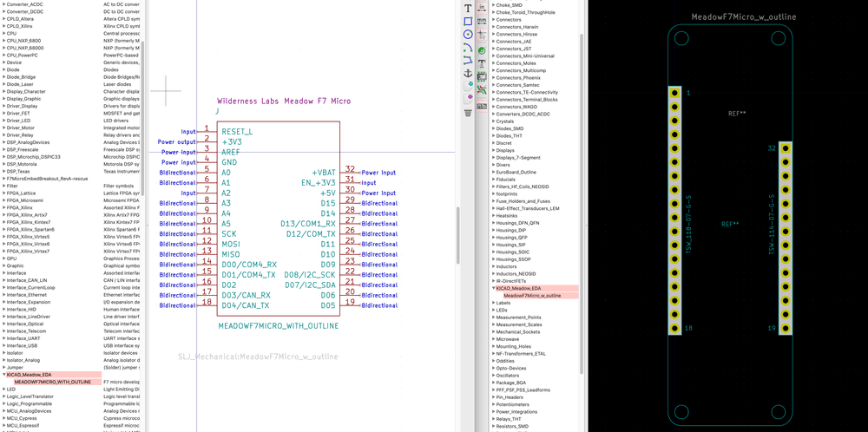Select MeadowF7Micro_w_outline footprint in the tree
Screen dimensions: 868x432
tap(532, 296)
